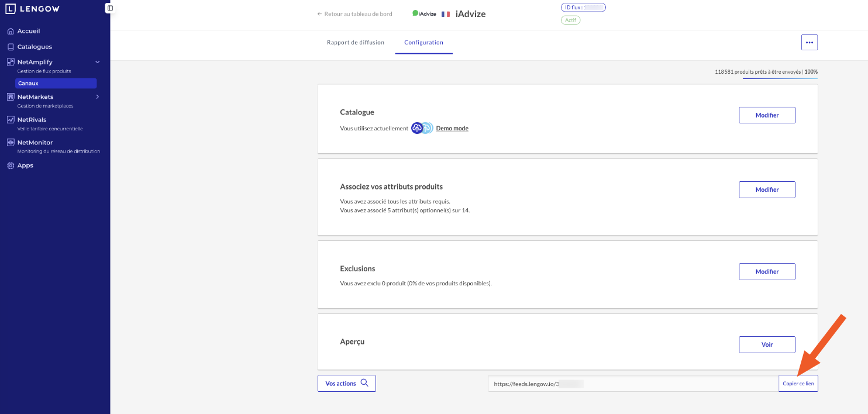Click Modifier in the Catalogue section
Screen dimensions: 868x414
767,115
